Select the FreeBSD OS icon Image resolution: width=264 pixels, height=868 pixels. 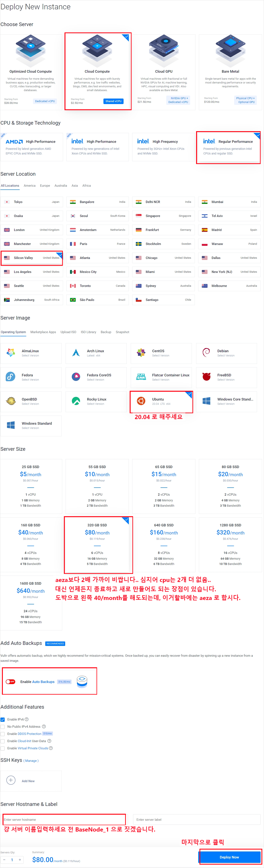[206, 377]
